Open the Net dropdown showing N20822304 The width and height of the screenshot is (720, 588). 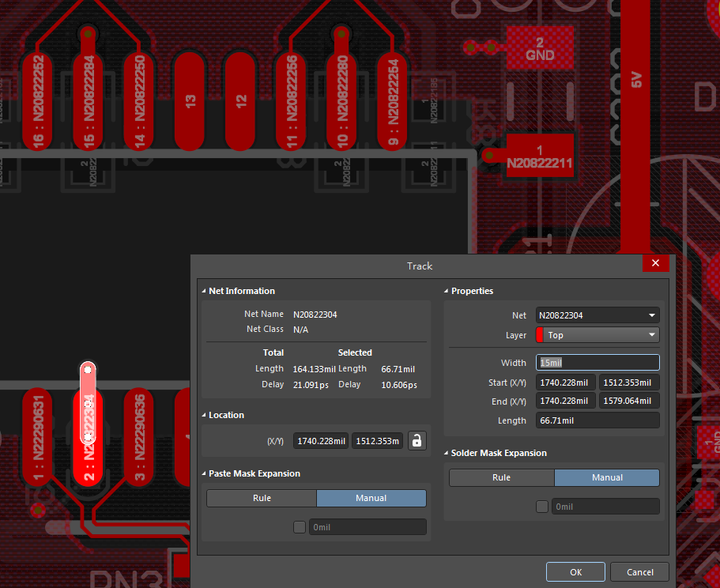(597, 315)
